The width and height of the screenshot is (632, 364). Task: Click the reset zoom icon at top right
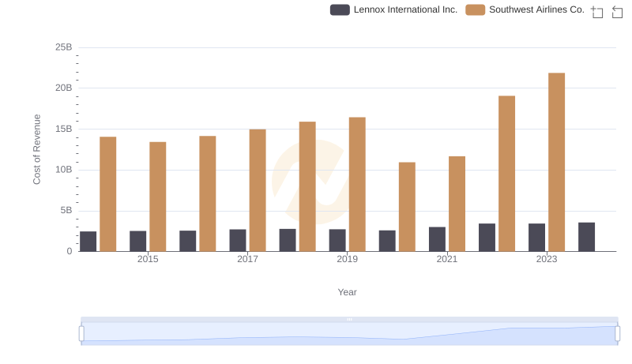[x=618, y=12]
